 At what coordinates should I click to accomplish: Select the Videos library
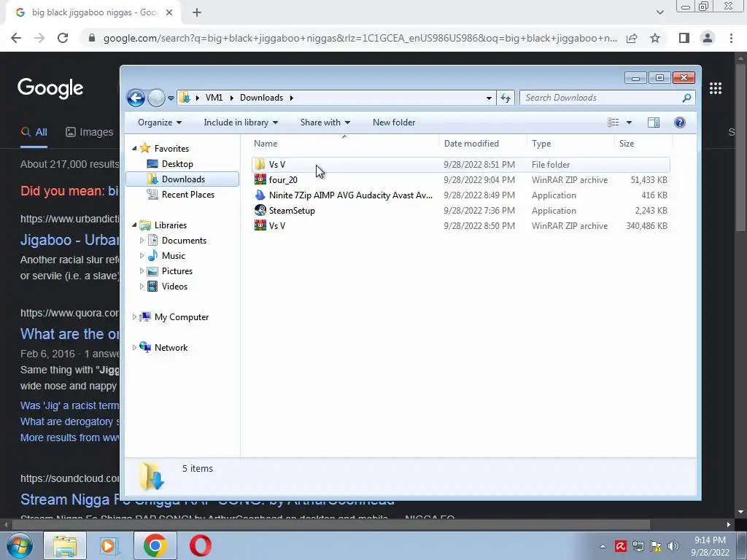coord(174,286)
